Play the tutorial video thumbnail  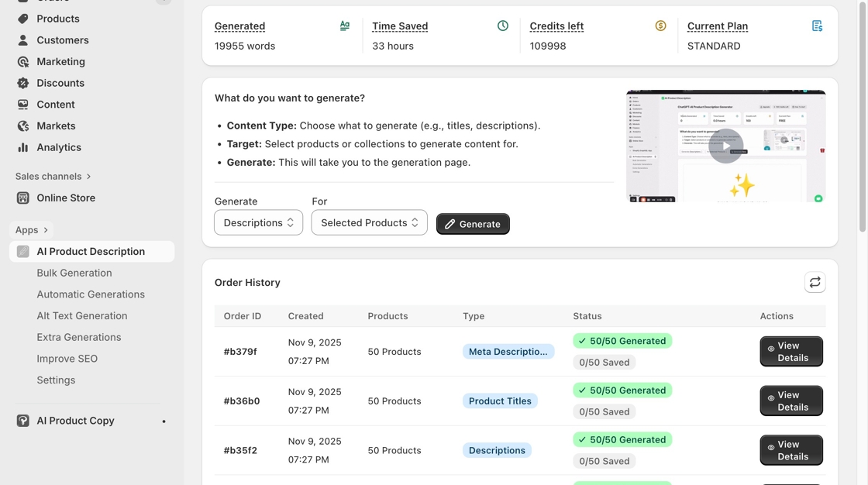[725, 146]
